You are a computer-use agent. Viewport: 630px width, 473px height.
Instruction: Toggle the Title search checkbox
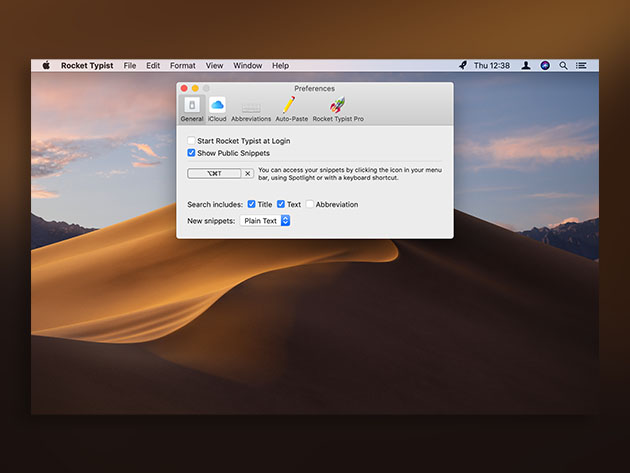click(252, 204)
